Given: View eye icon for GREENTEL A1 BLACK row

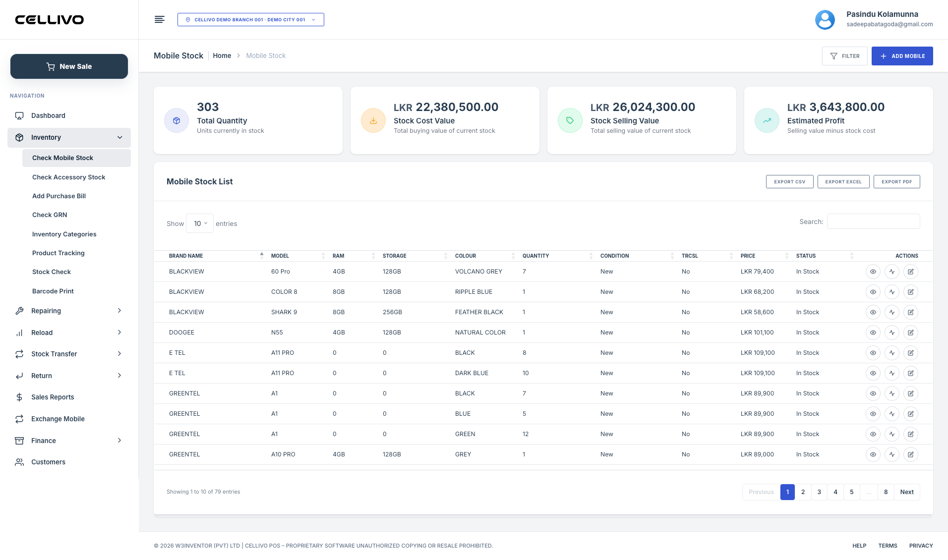Looking at the screenshot, I should 873,393.
